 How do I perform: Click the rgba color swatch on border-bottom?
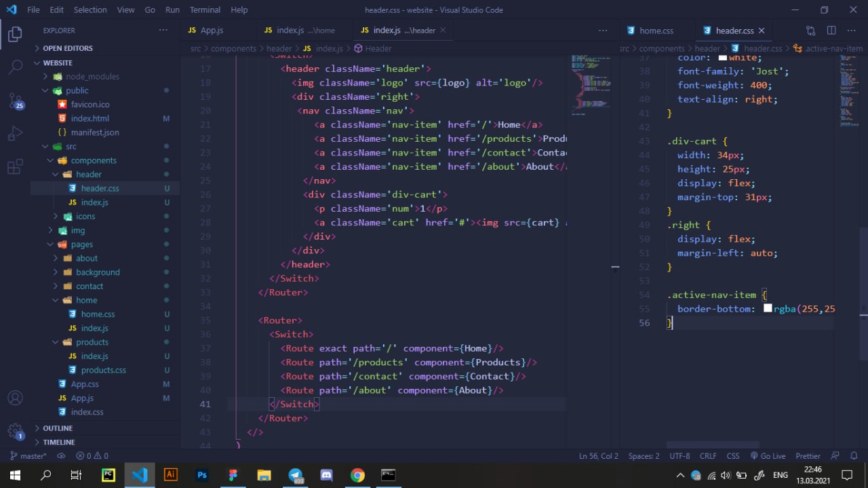pyautogui.click(x=768, y=308)
